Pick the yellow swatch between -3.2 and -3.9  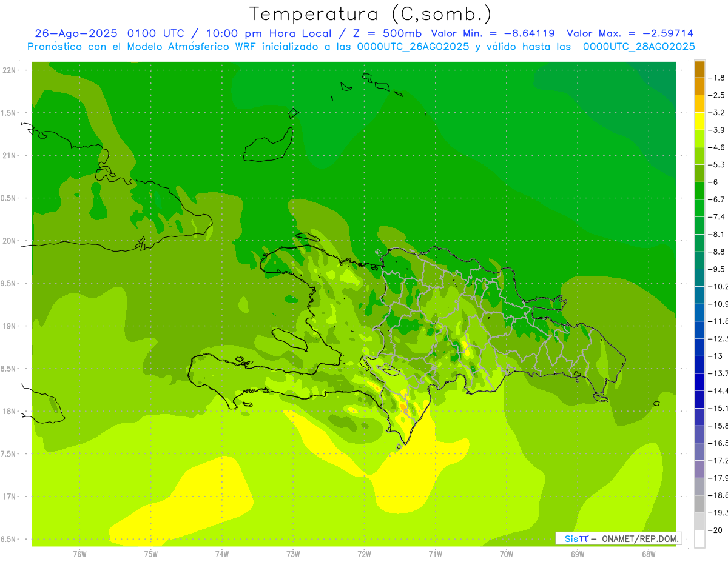699,121
